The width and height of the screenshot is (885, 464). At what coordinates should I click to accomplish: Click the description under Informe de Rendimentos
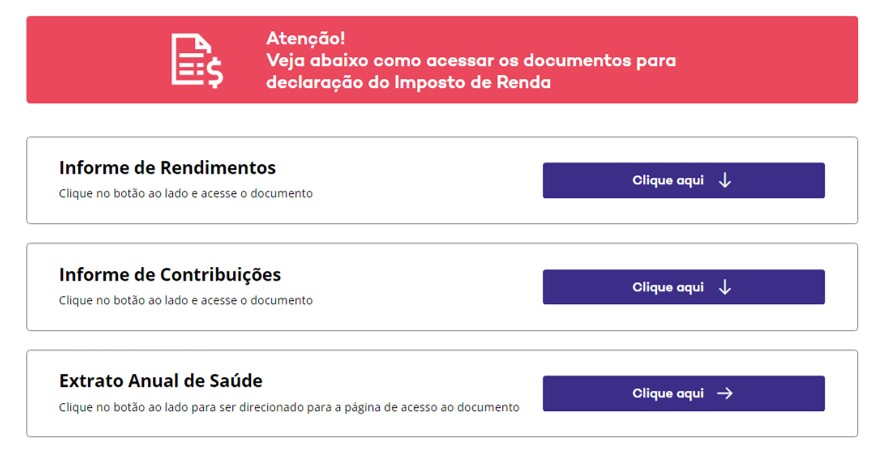tap(185, 193)
